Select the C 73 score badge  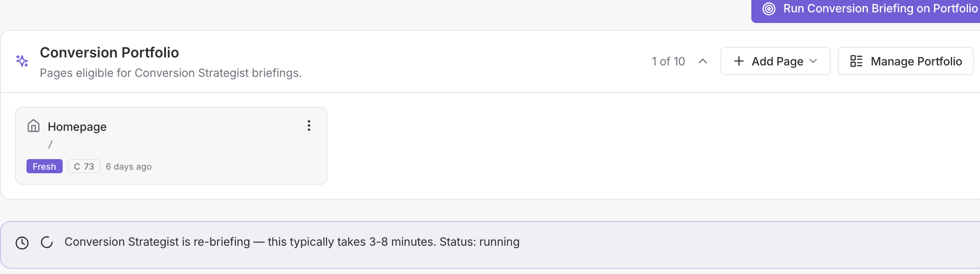[x=84, y=166]
